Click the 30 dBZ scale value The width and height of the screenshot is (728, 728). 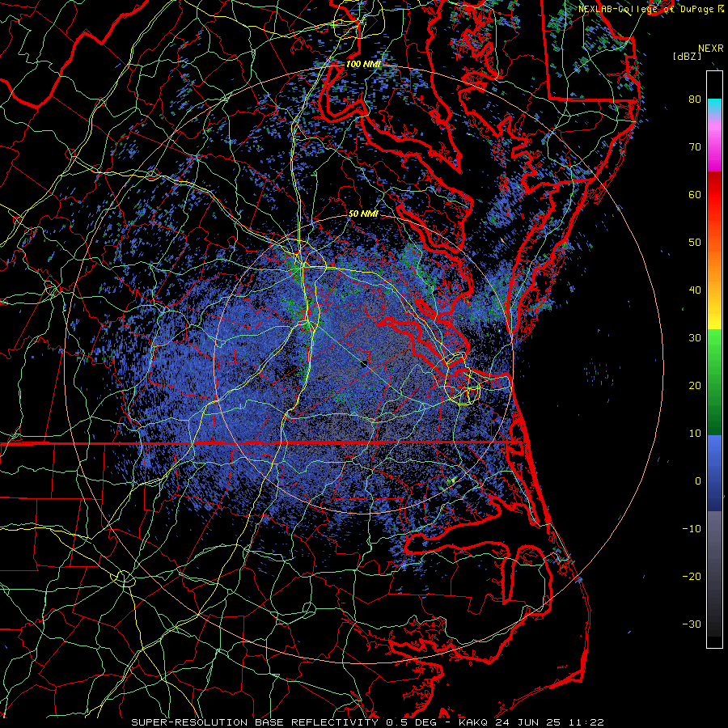click(x=695, y=338)
